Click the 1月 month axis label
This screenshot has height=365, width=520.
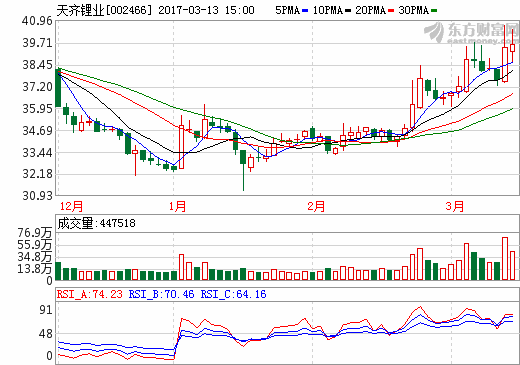coord(177,206)
